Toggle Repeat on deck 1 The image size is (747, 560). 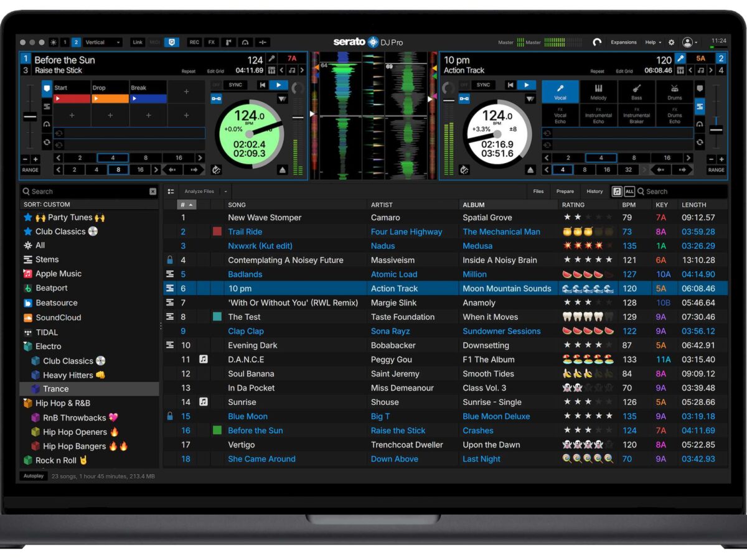[x=189, y=72]
